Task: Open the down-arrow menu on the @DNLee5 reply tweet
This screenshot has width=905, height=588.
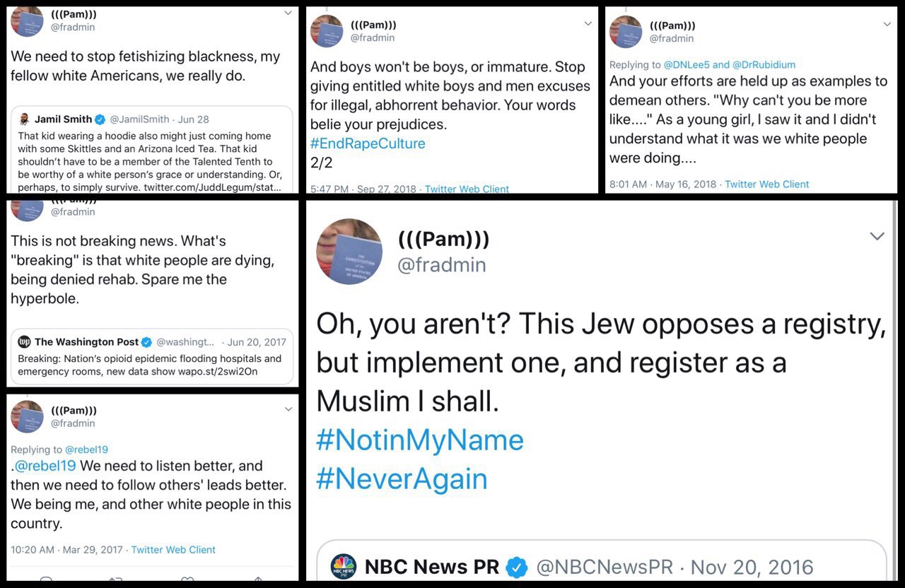Action: 887,24
